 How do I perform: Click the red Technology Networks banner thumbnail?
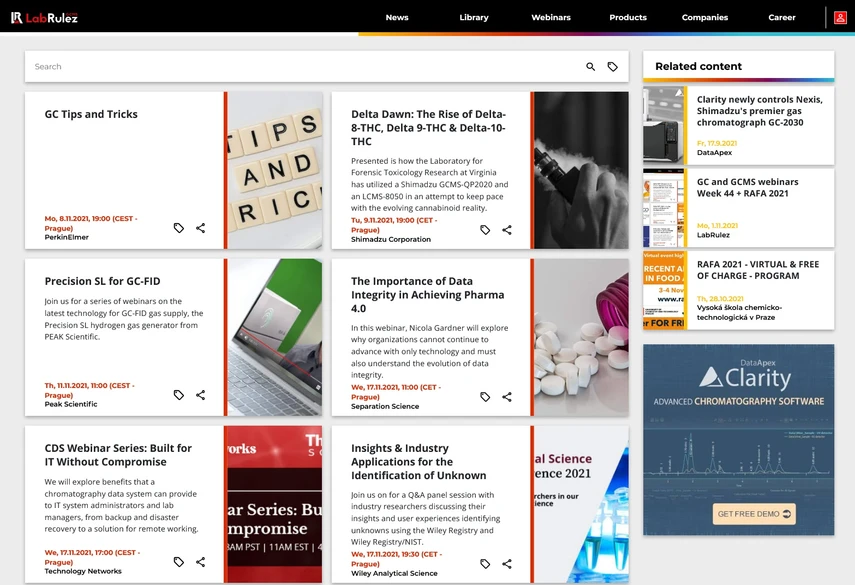[x=275, y=504]
